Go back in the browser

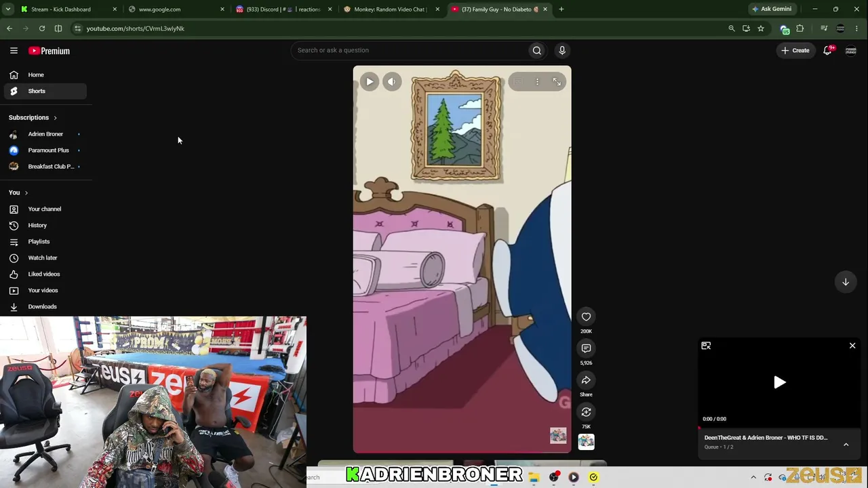click(9, 28)
